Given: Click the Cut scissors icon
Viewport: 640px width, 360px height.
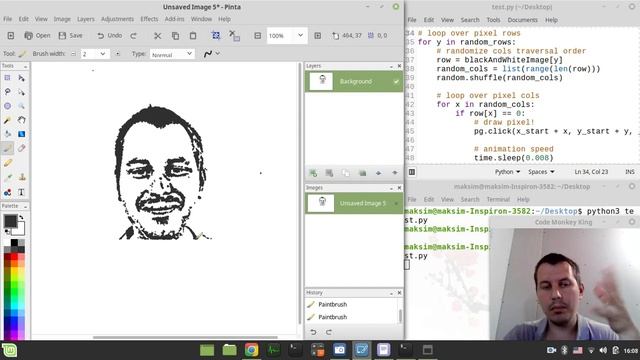Looking at the screenshot, I should click(157, 36).
